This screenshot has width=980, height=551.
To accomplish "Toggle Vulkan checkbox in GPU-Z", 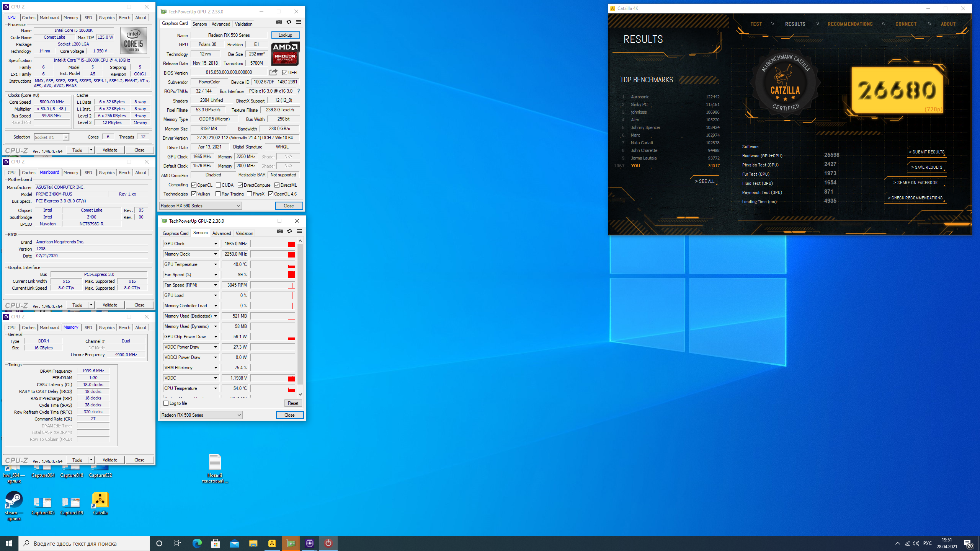I will click(194, 194).
